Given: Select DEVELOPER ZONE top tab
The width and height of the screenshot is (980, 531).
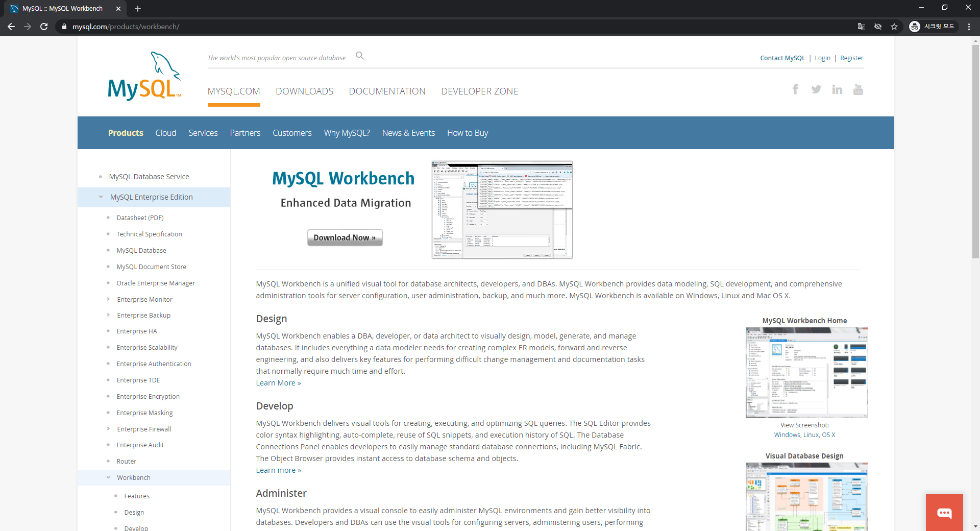Looking at the screenshot, I should tap(480, 91).
